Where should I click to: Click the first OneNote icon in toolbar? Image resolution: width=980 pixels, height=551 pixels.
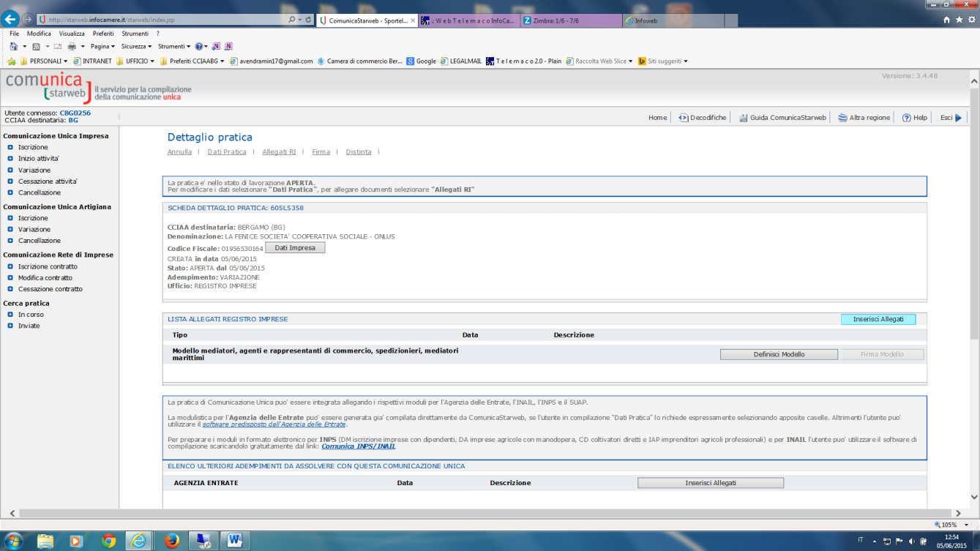[216, 46]
